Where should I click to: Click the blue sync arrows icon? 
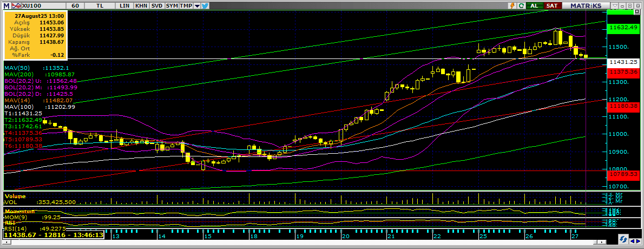(x=624, y=239)
